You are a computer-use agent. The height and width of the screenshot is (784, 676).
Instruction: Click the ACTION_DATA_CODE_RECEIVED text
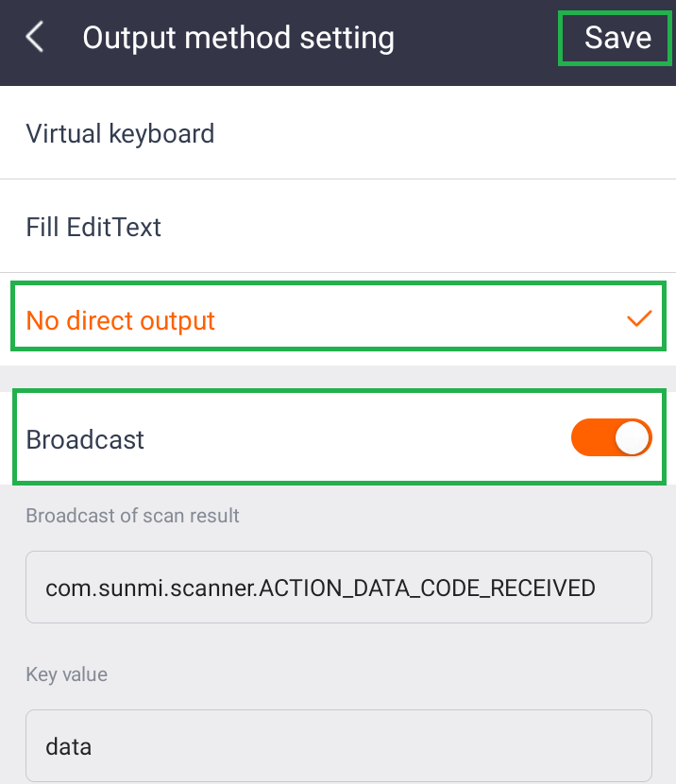click(x=427, y=588)
